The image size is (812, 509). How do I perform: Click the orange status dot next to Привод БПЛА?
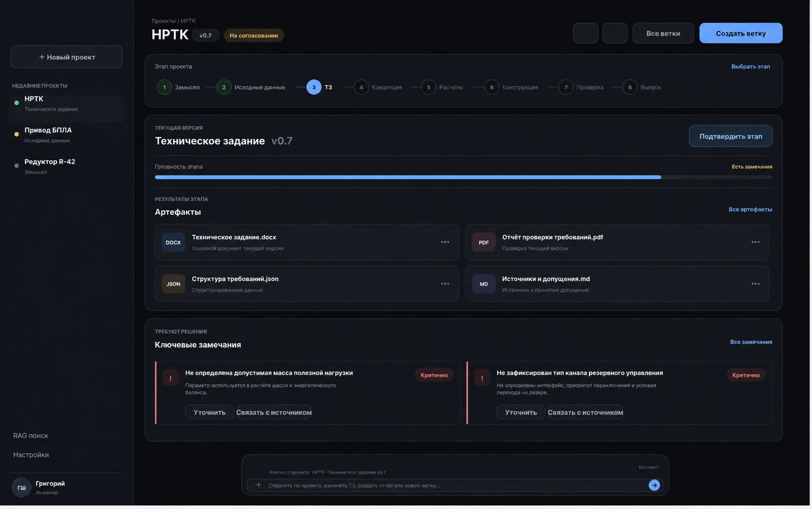(16, 134)
